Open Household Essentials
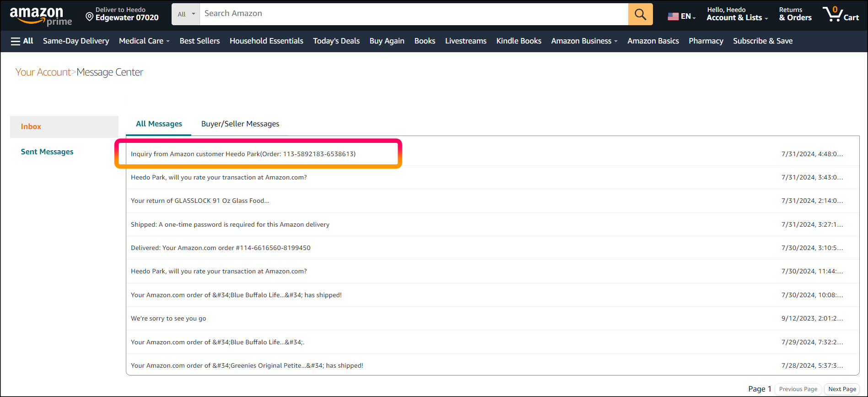Viewport: 868px width, 397px height. (266, 41)
